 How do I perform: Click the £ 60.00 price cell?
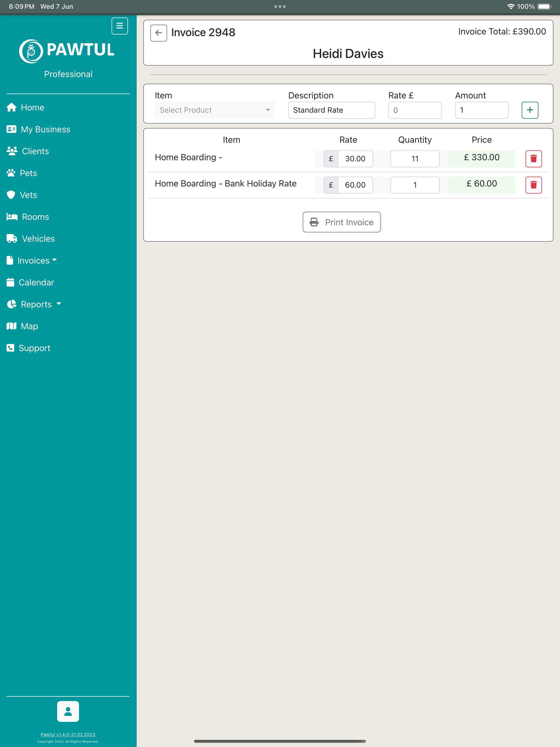coord(481,185)
